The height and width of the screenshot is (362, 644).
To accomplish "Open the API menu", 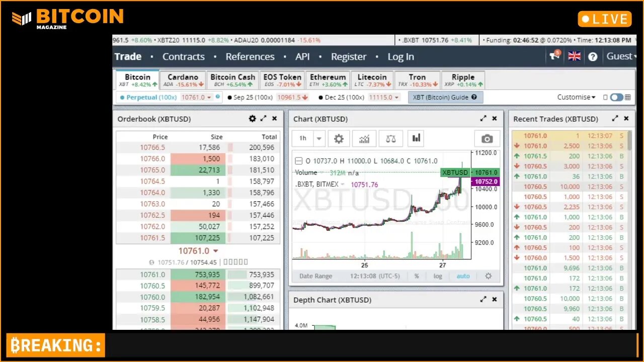I will [x=302, y=57].
